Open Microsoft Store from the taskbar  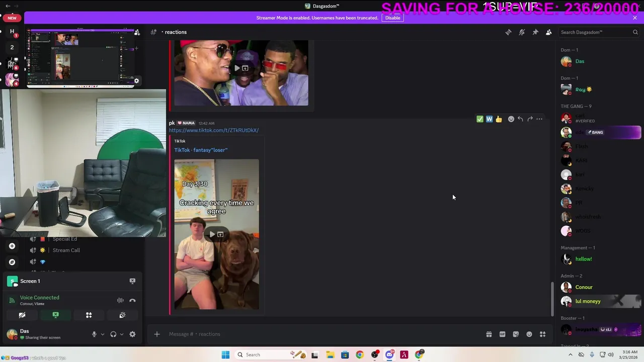coord(345,354)
